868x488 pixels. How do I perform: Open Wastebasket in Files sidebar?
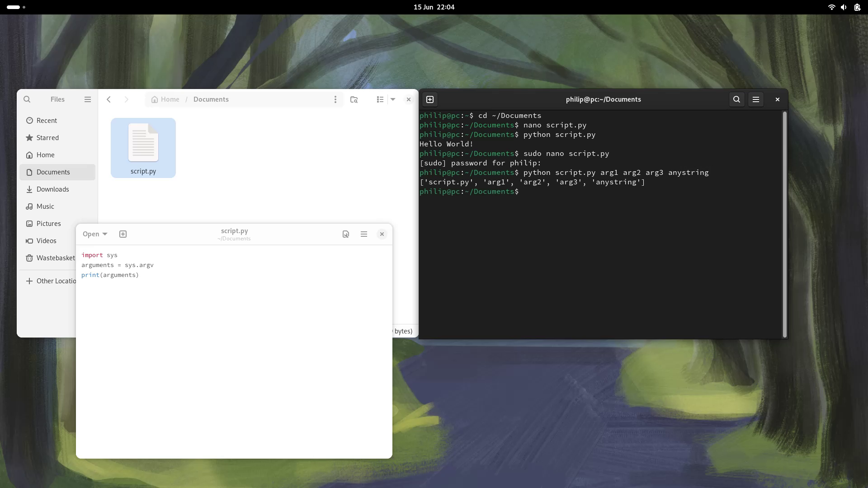(x=48, y=258)
